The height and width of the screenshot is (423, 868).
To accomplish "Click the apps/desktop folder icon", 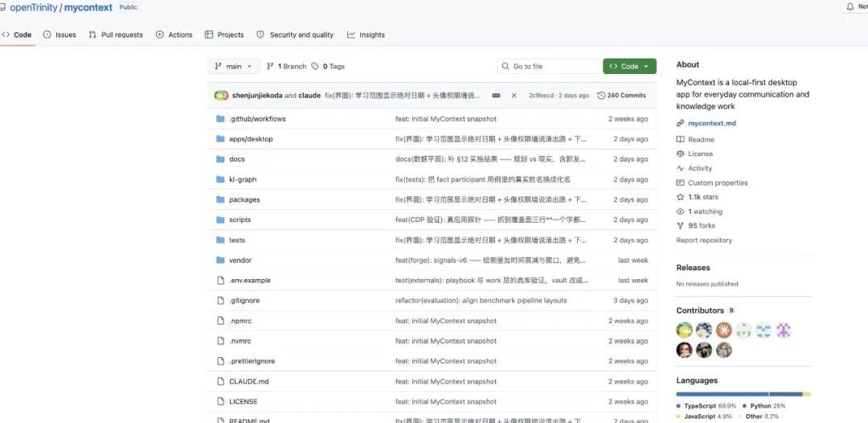I will pos(220,138).
